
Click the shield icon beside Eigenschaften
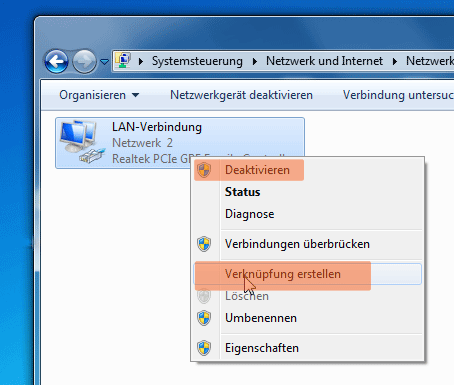(204, 348)
